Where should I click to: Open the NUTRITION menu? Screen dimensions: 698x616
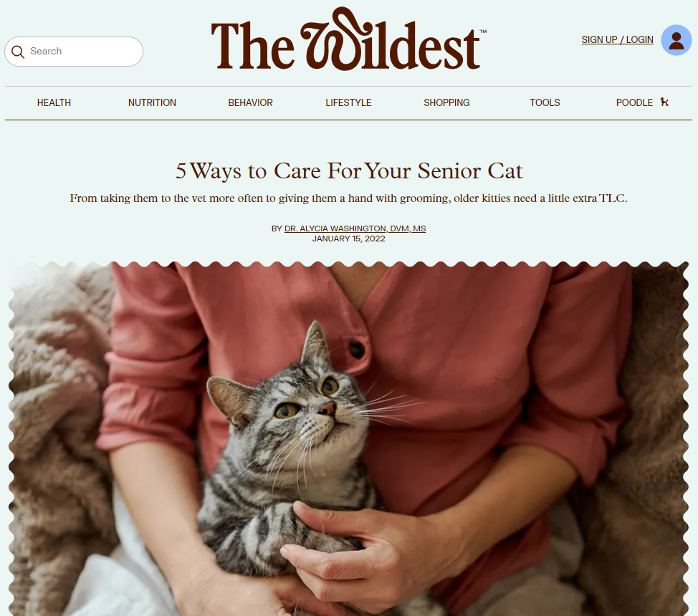click(152, 103)
